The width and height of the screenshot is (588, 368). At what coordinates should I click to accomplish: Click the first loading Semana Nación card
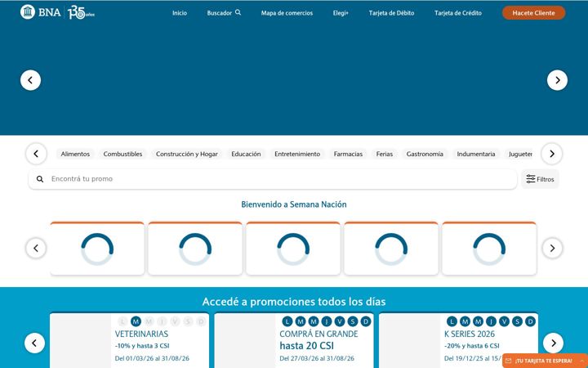click(97, 249)
